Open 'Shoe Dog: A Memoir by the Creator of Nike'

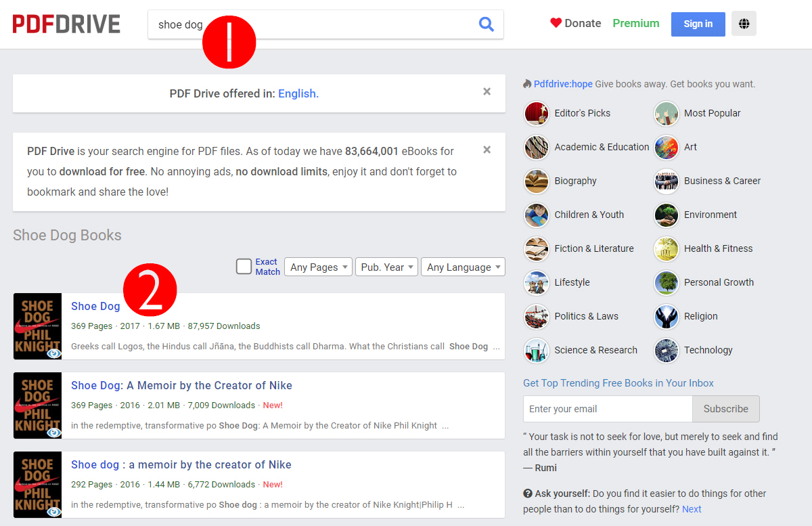pyautogui.click(x=181, y=385)
